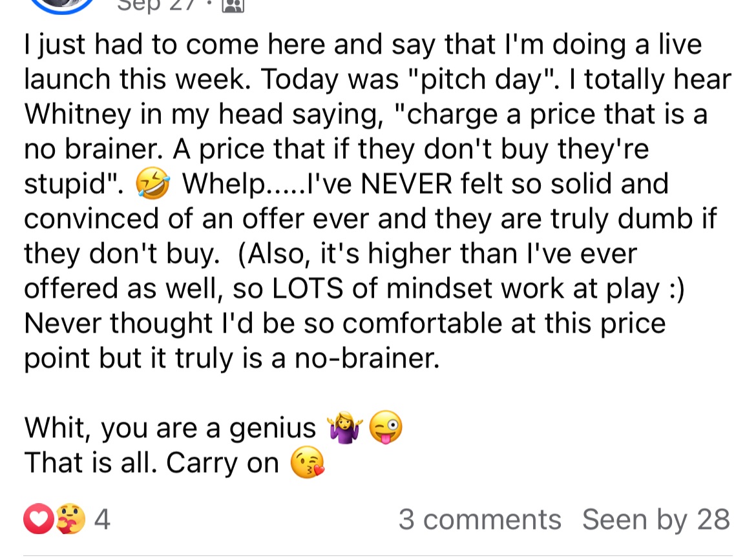Open the poster's profile picture
This screenshot has width=756, height=558.
click(x=63, y=6)
